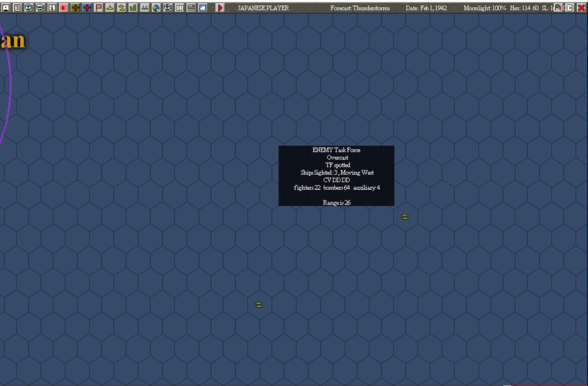Click the ENEMY Task Force sighting report box
The width and height of the screenshot is (588, 386).
click(x=336, y=175)
